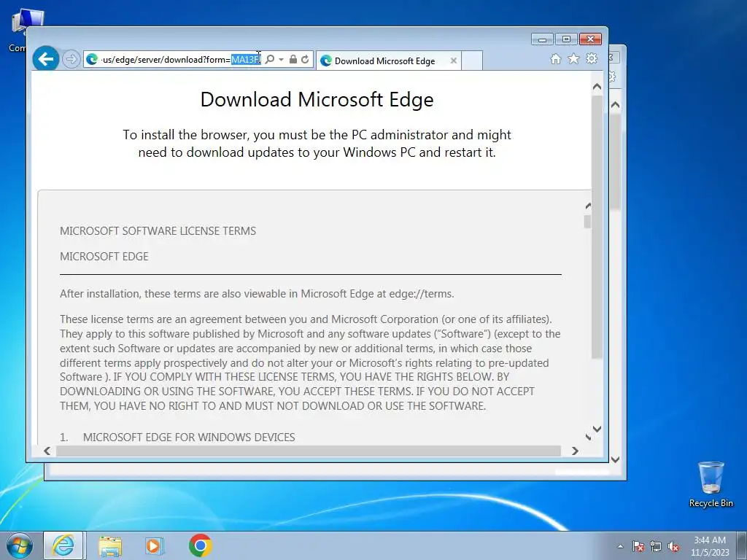The height and width of the screenshot is (560, 747).
Task: Click the forward navigation arrow
Action: pyautogui.click(x=71, y=60)
